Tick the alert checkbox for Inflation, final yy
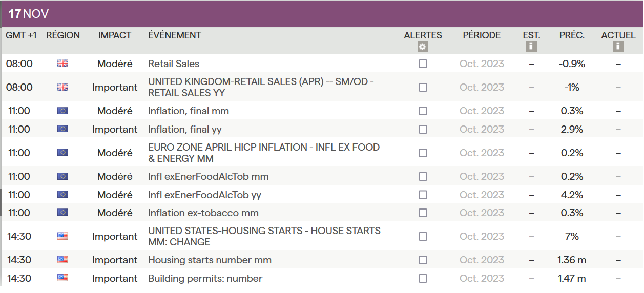This screenshot has width=644, height=293. [423, 130]
